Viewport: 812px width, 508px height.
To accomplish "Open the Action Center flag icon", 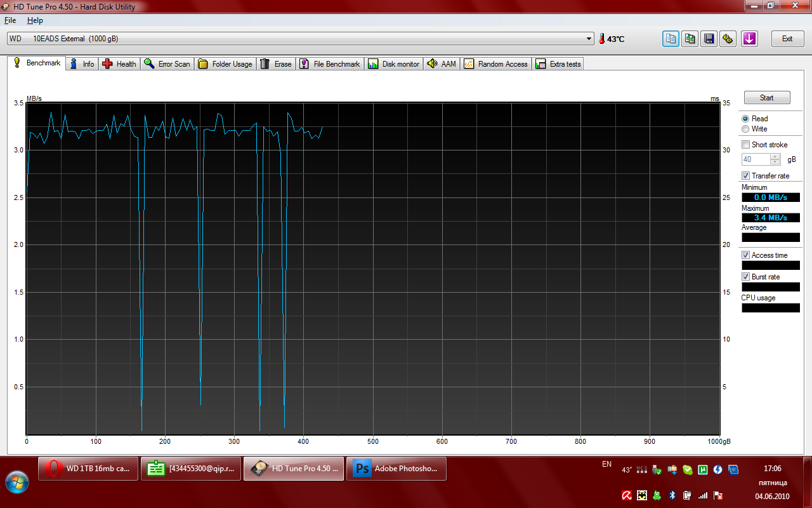I will pos(718,495).
